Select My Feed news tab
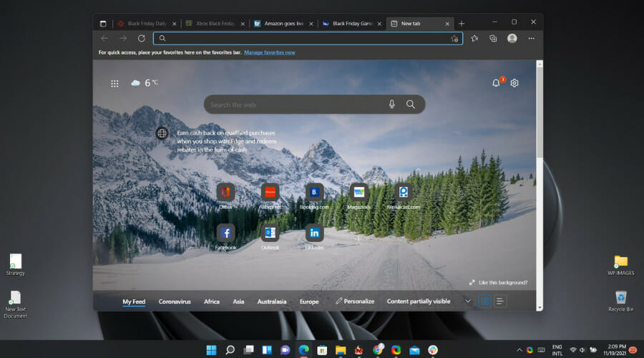 134,301
